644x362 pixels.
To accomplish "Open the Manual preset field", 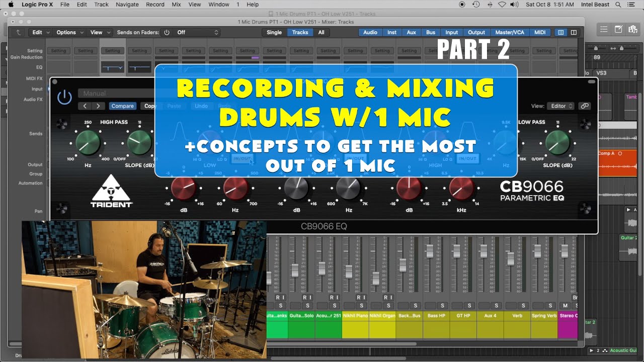I will [116, 94].
